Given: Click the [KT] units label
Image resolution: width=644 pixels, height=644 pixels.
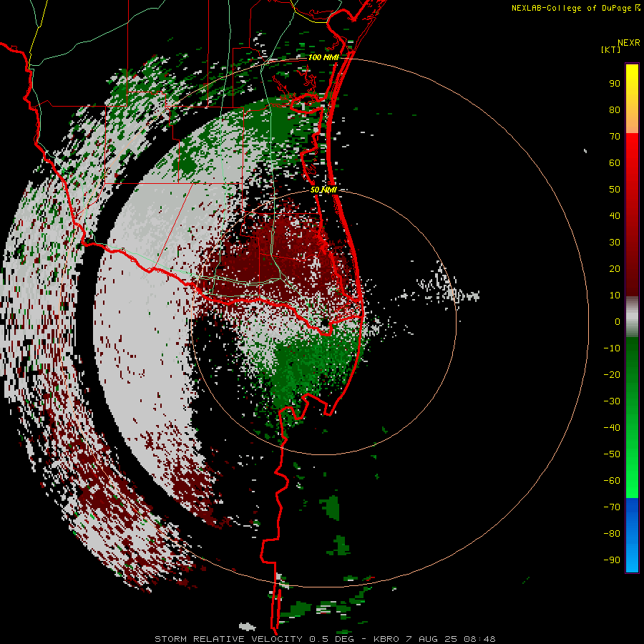Looking at the screenshot, I should coord(611,49).
